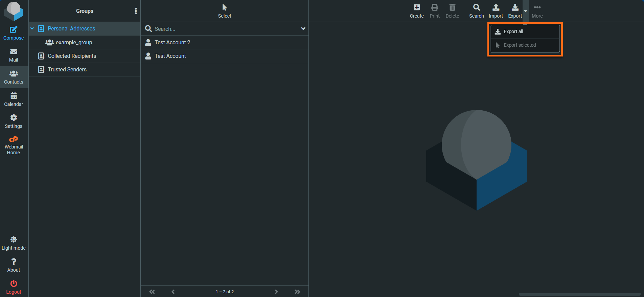Choose Export all from menu

525,31
